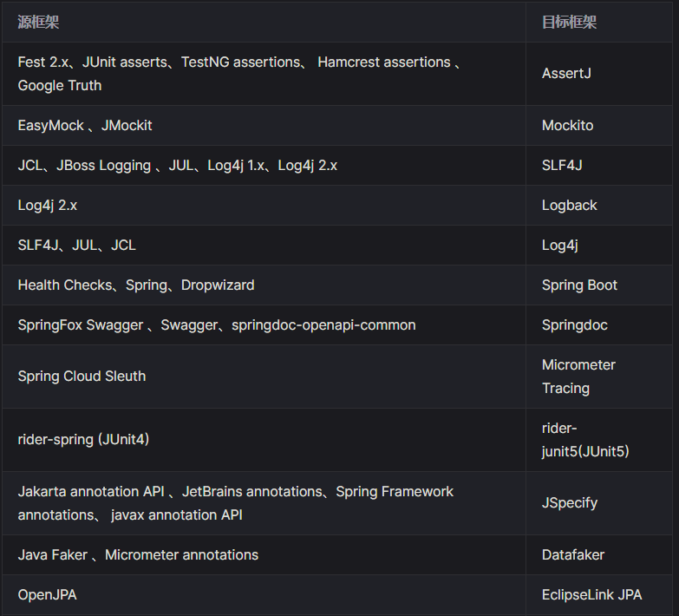The image size is (679, 616).
Task: Click the rider-junit5(JUnit5) cell
Action: coord(599,439)
